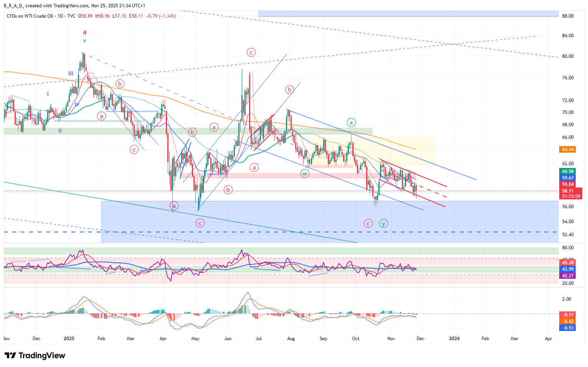Select the blue 59.67 price tag

(x=568, y=178)
